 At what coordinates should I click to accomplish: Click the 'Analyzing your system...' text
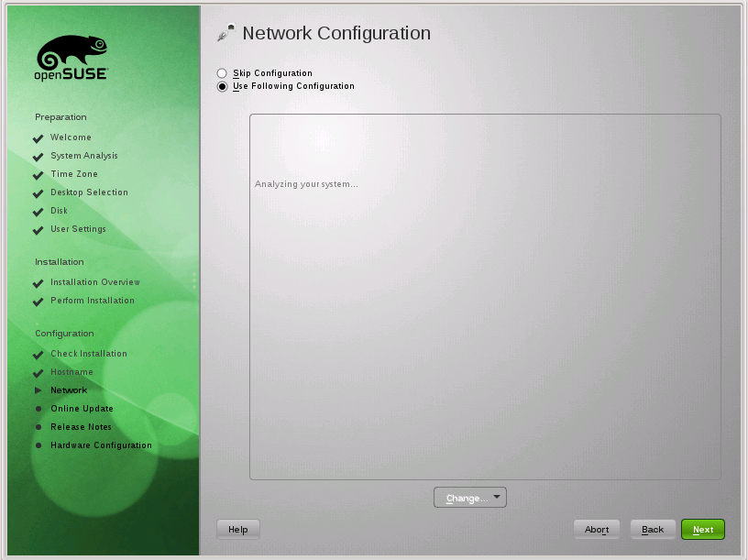(306, 184)
